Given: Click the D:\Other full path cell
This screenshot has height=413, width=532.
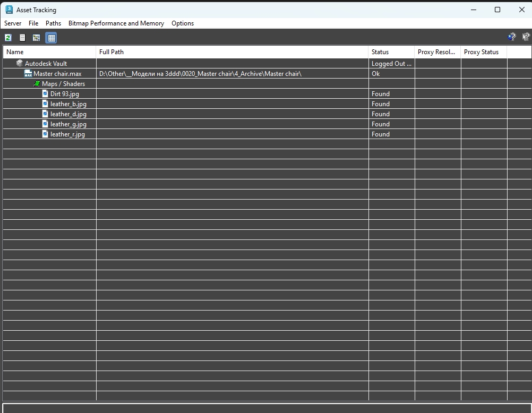Looking at the screenshot, I should point(233,73).
